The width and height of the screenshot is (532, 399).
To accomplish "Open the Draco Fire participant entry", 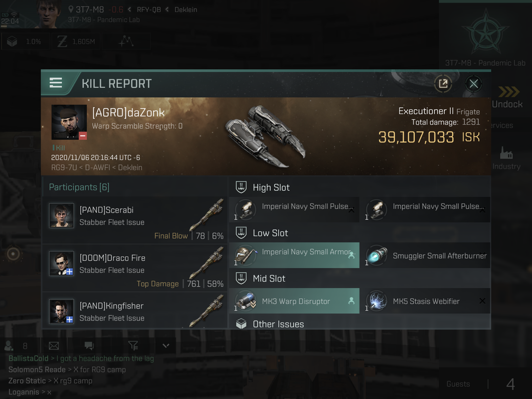I will coord(135,268).
